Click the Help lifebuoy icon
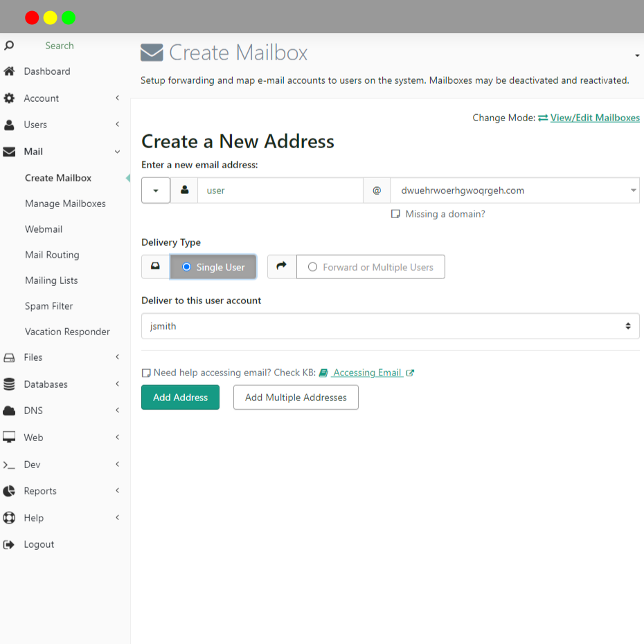644x644 pixels. tap(9, 517)
